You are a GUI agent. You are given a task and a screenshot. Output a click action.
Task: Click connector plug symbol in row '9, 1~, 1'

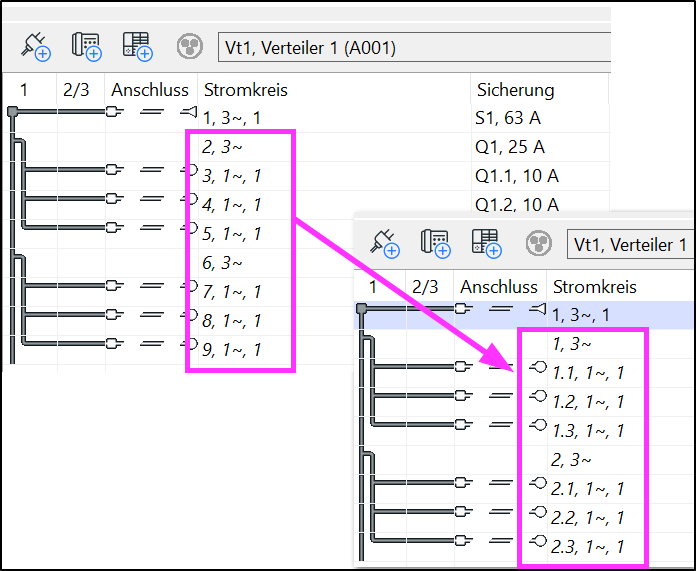(114, 344)
